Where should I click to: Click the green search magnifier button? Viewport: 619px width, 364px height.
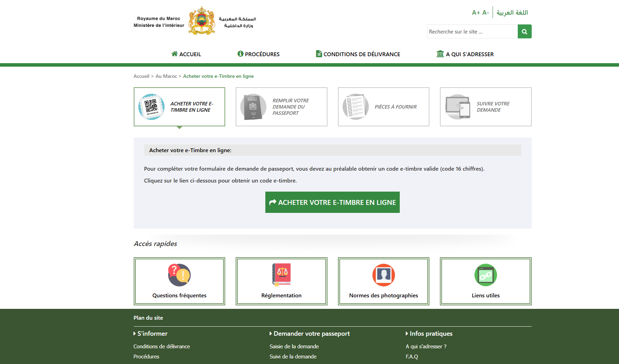pyautogui.click(x=524, y=31)
